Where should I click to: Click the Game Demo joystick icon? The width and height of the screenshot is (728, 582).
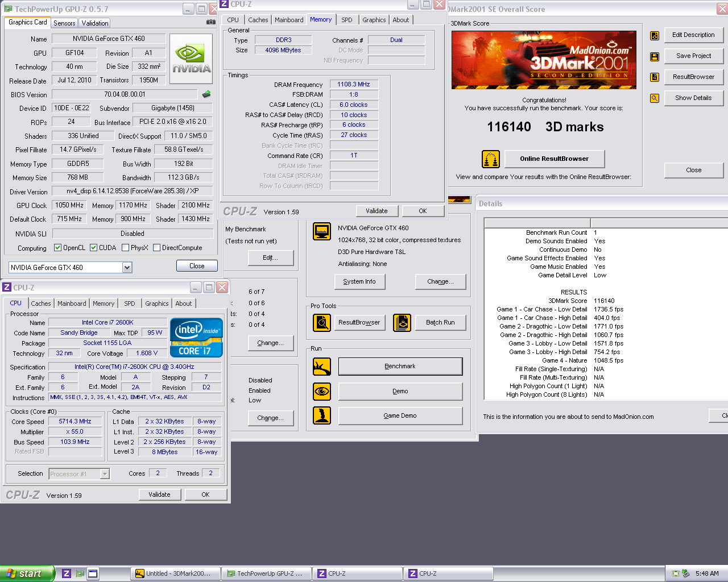[x=322, y=415]
